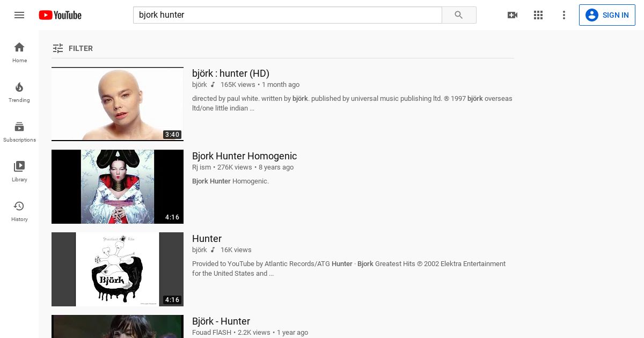The image size is (644, 338).
Task: Open Subscriptions in the sidebar
Action: click(x=19, y=131)
